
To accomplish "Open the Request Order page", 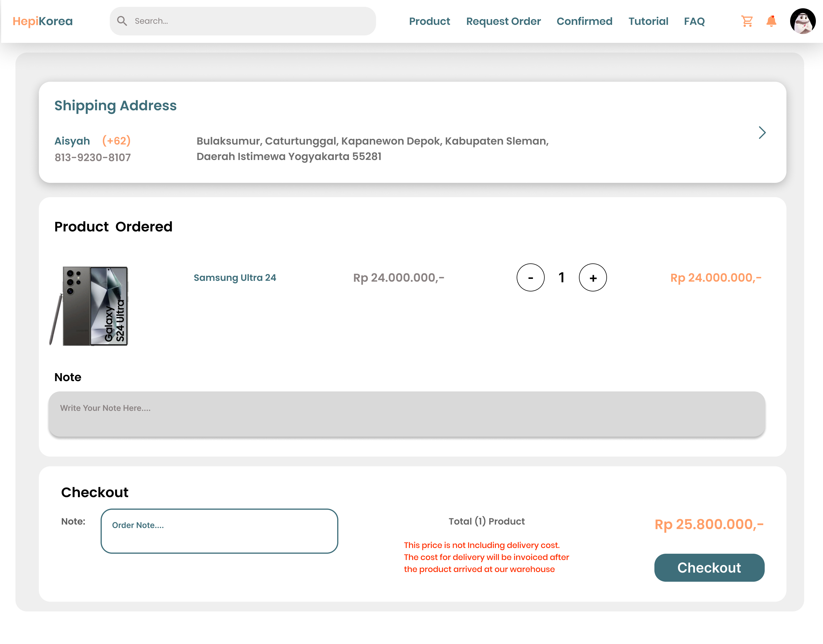I will (x=503, y=21).
